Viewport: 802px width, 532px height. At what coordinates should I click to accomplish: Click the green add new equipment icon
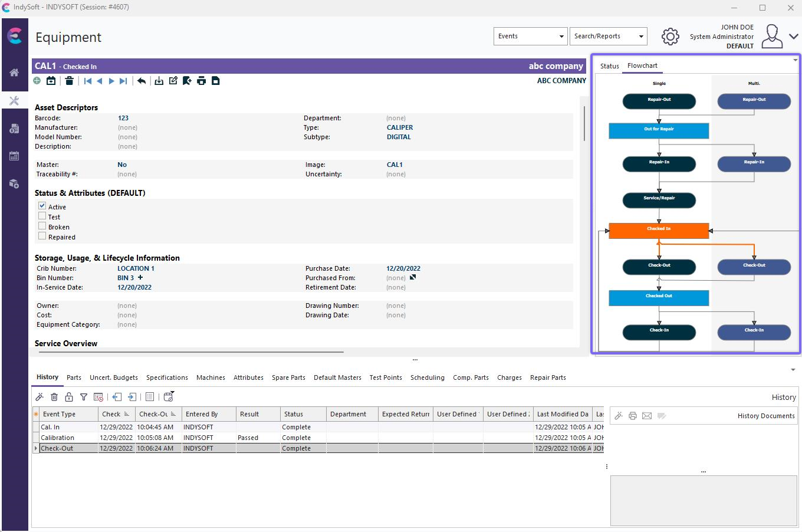[x=37, y=81]
